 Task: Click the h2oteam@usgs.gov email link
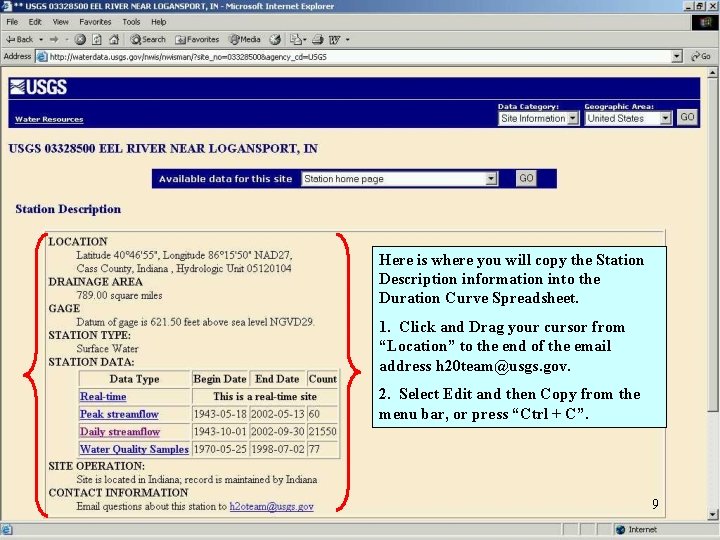tap(271, 506)
